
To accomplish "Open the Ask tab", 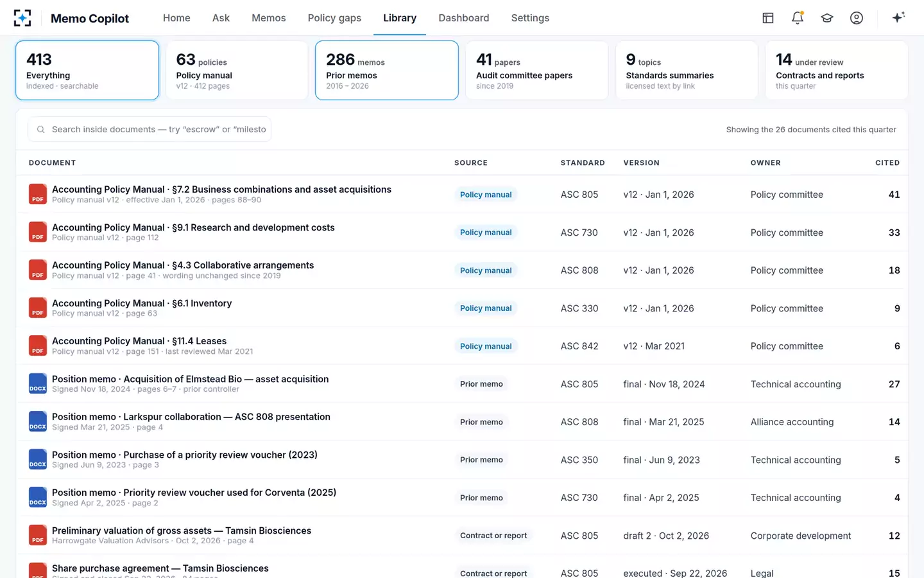I will point(221,18).
